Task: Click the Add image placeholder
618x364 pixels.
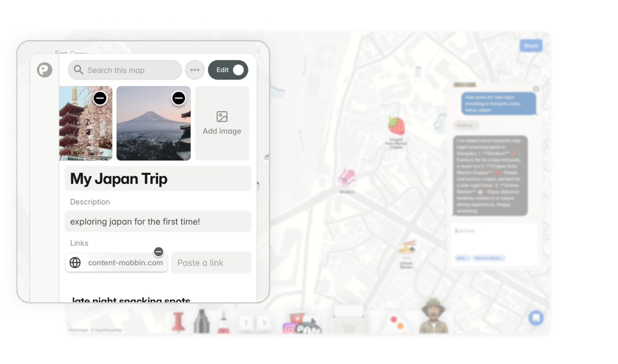Action: [222, 123]
